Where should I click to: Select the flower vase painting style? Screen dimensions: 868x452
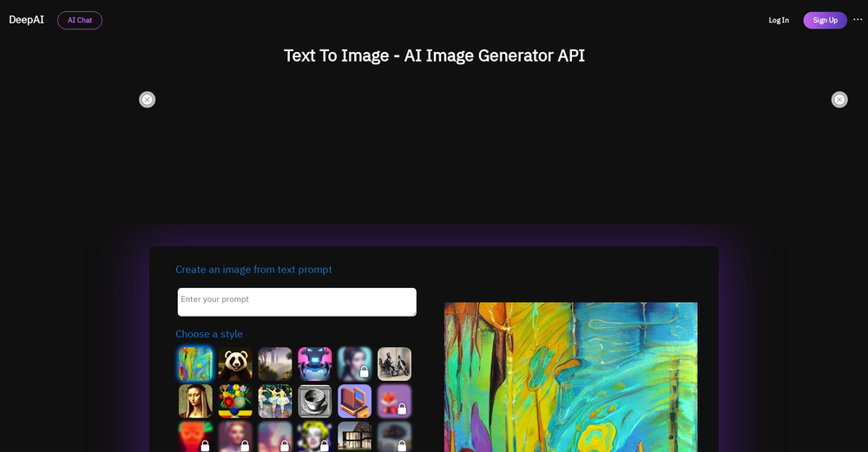[x=235, y=401]
